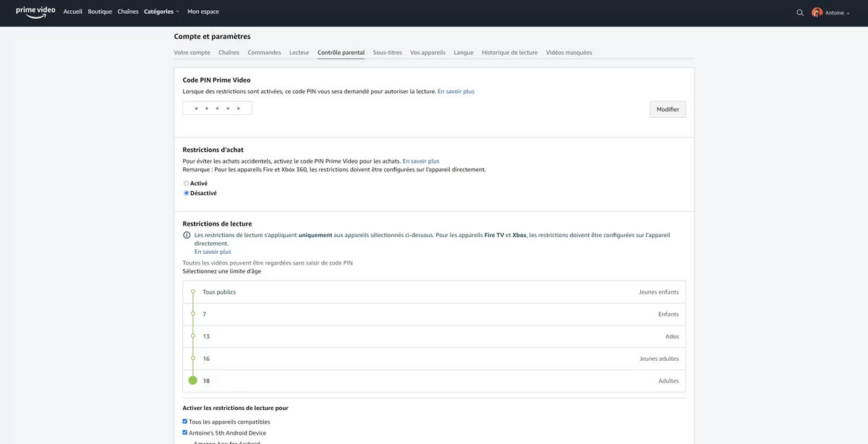The width and height of the screenshot is (868, 444).
Task: Open En savoir plus link for purchase restrictions
Action: (421, 161)
